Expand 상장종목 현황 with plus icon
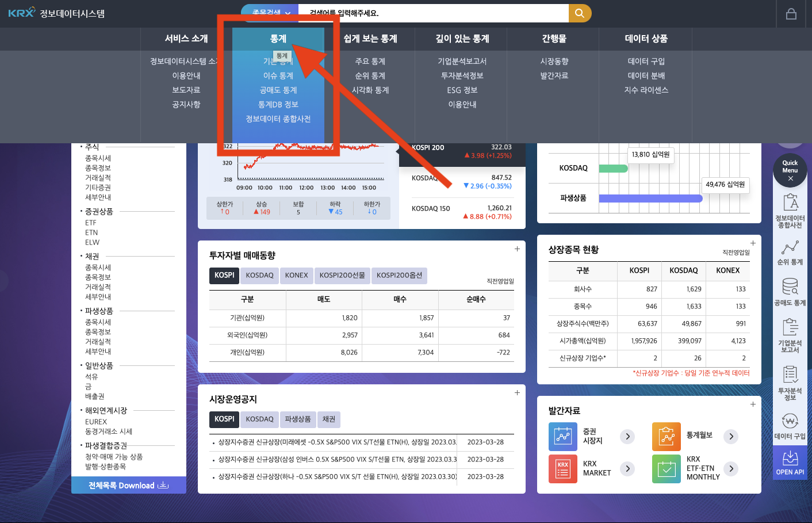The image size is (812, 523). (753, 243)
